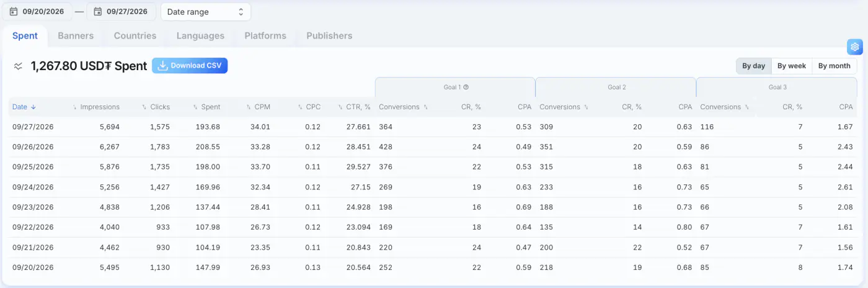Image resolution: width=868 pixels, height=288 pixels.
Task: Click the Goal 1 CPA header
Action: tap(525, 107)
